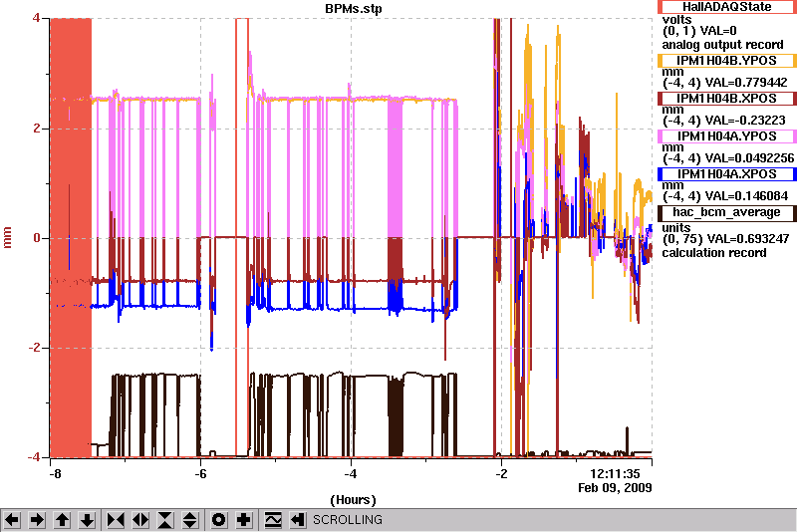Click the -2 x-axis tick label

[501, 474]
